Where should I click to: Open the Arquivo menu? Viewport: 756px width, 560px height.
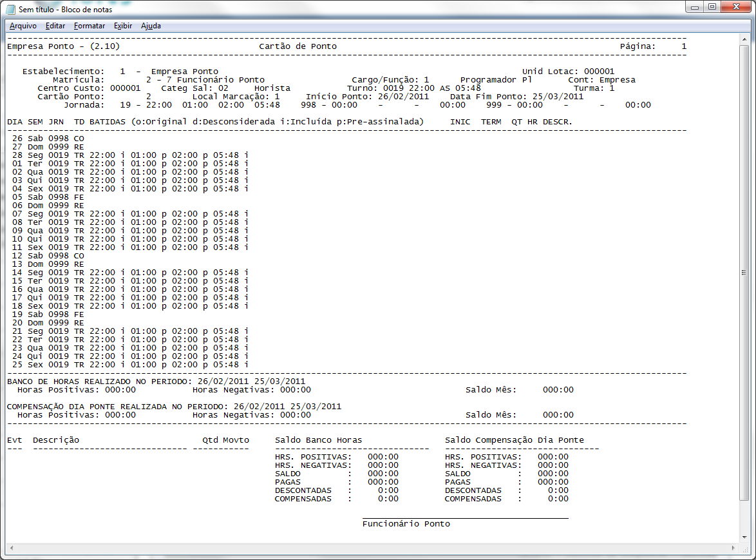23,26
